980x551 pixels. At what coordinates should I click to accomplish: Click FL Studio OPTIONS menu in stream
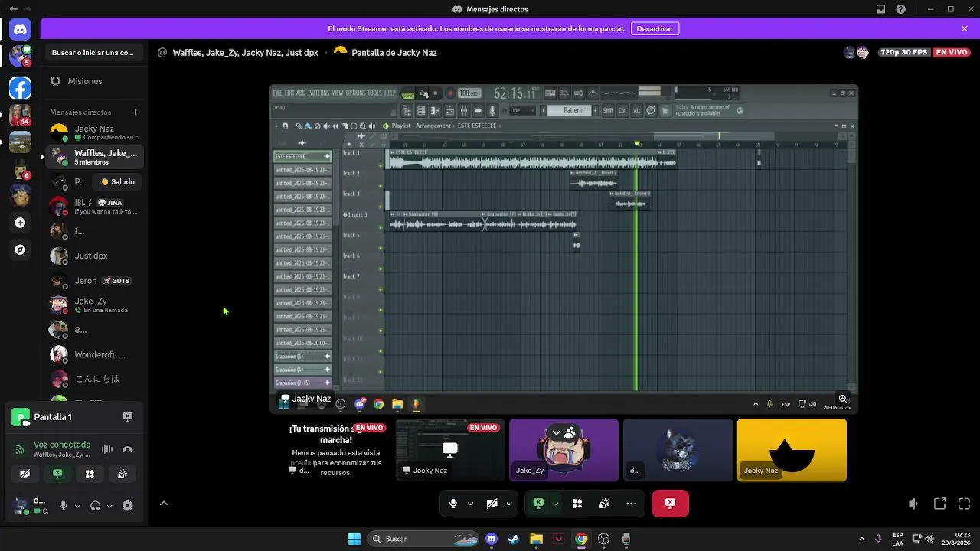coord(355,93)
